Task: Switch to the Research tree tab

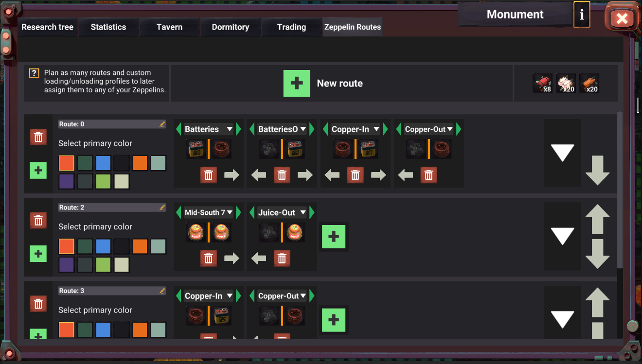Action: 48,27
